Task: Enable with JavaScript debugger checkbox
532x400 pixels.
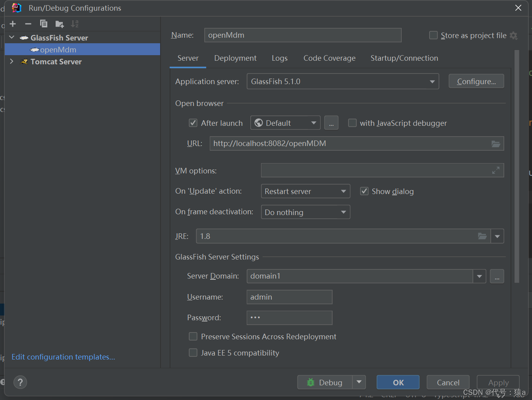Action: [352, 123]
